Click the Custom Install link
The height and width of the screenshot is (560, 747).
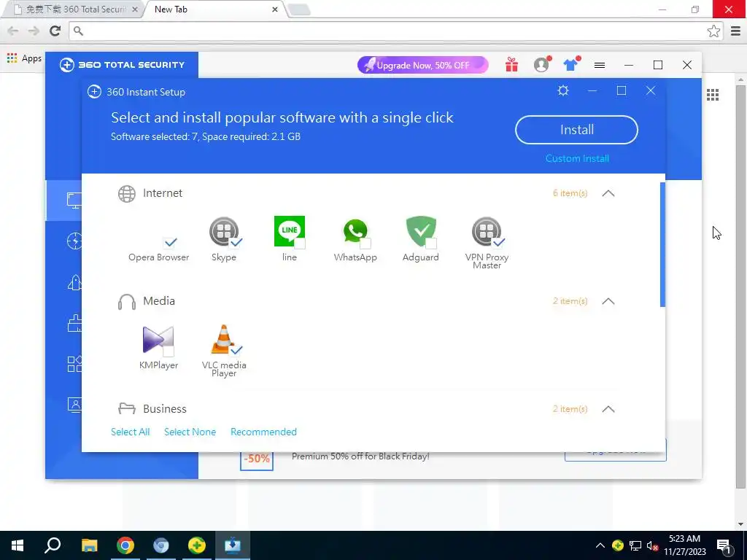click(577, 158)
